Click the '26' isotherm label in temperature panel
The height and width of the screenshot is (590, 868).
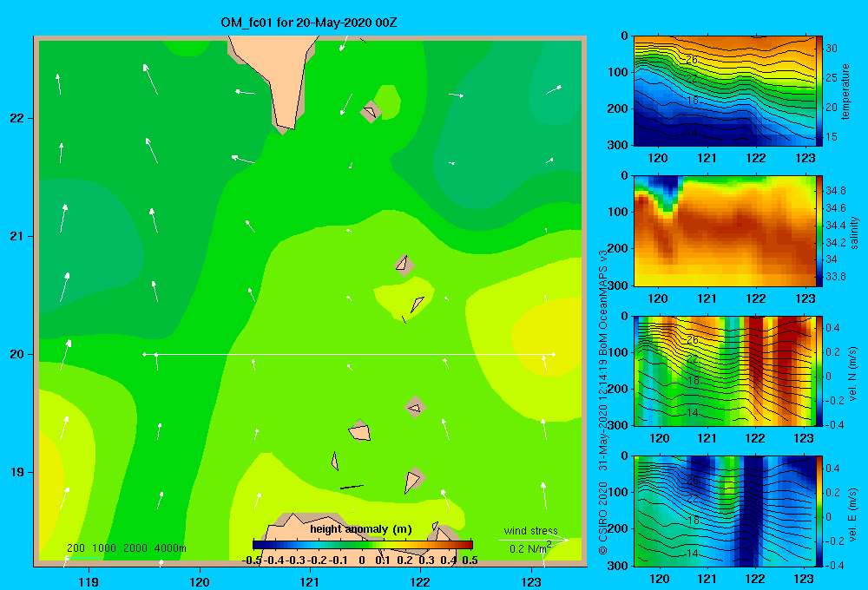pos(692,60)
